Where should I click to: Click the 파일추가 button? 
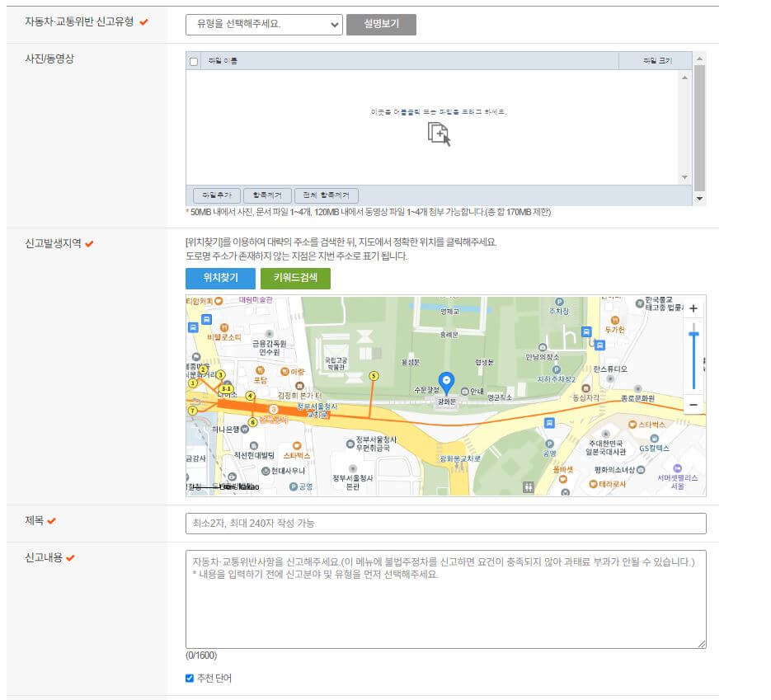[217, 195]
